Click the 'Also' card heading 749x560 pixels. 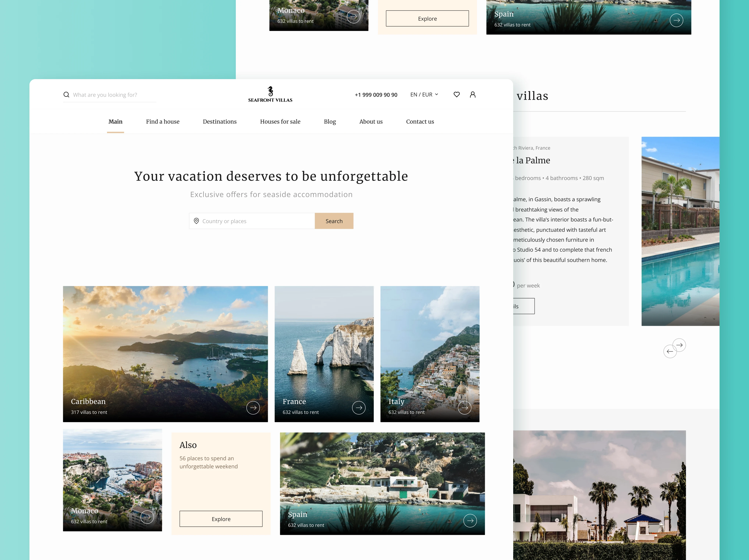(x=188, y=445)
